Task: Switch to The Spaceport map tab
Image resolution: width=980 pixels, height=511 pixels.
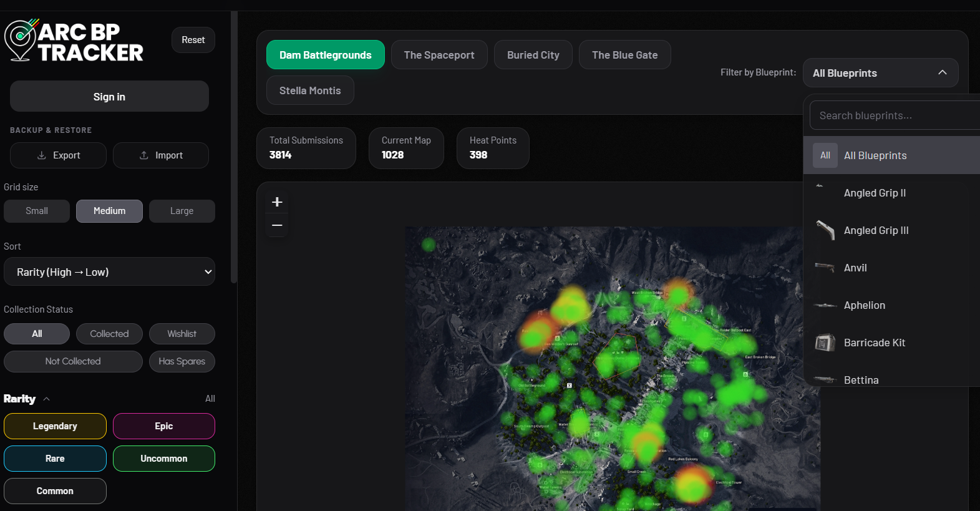Action: pos(439,55)
